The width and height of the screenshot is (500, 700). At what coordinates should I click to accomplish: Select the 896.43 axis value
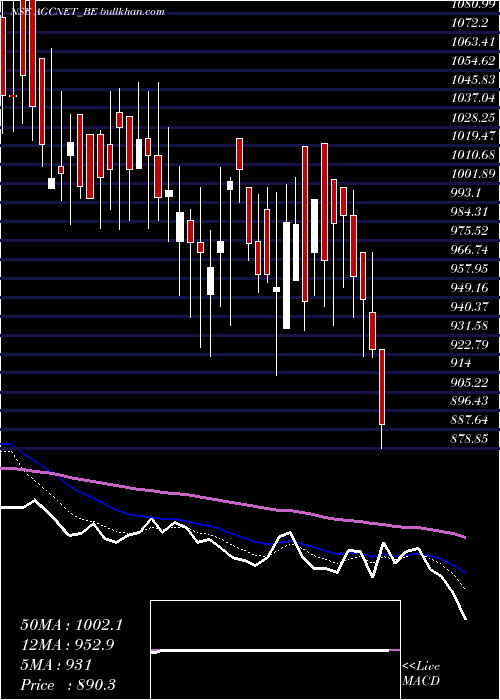click(470, 401)
